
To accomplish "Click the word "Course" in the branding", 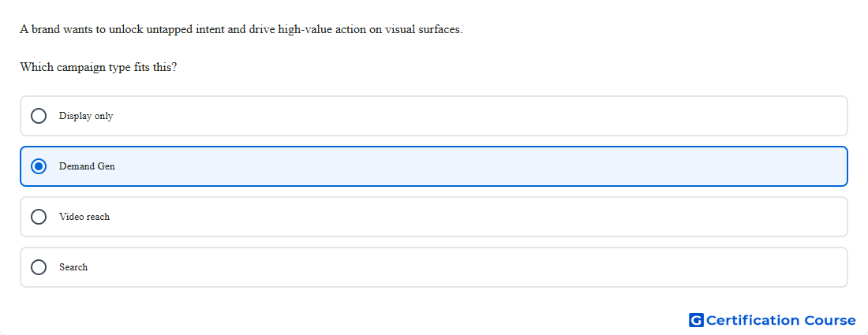I will coord(830,320).
